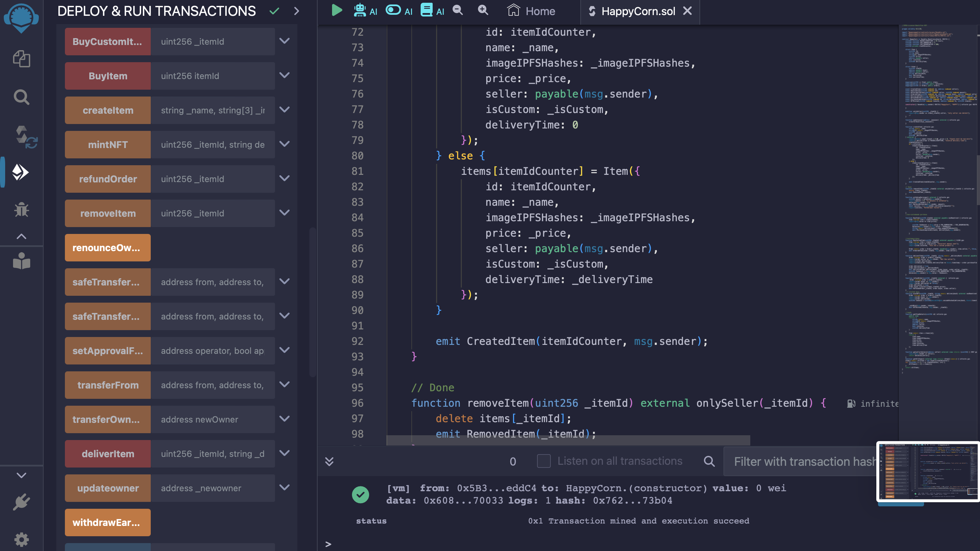Expand the transferFrom parameters chevron
This screenshot has width=980, height=551.
point(285,384)
